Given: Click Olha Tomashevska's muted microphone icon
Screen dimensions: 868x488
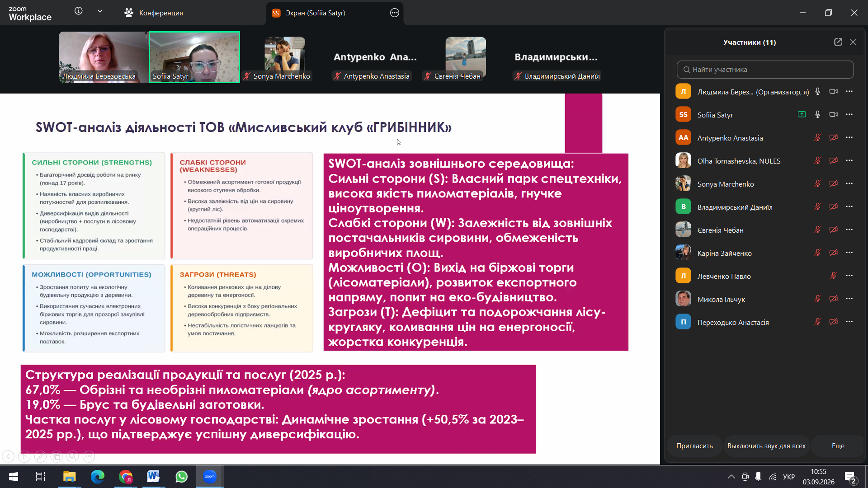Looking at the screenshot, I should (x=818, y=160).
